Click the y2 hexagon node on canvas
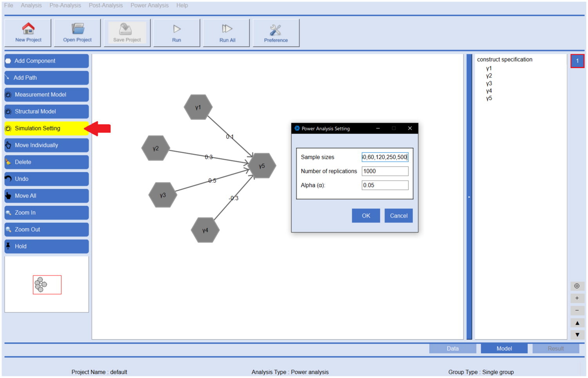588x378 pixels. tap(156, 148)
